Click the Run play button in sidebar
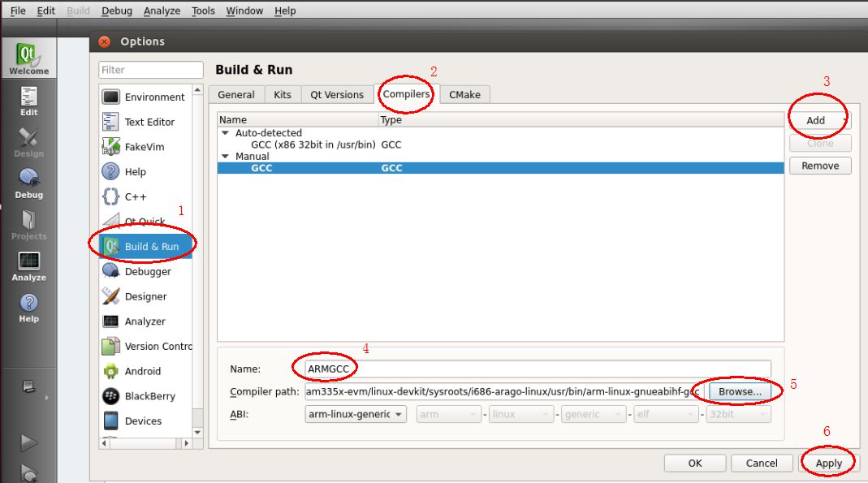This screenshot has height=483, width=868. tap(28, 442)
